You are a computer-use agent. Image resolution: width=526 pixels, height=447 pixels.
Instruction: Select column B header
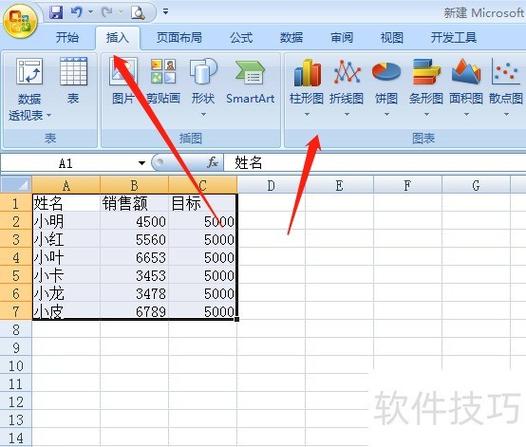134,185
